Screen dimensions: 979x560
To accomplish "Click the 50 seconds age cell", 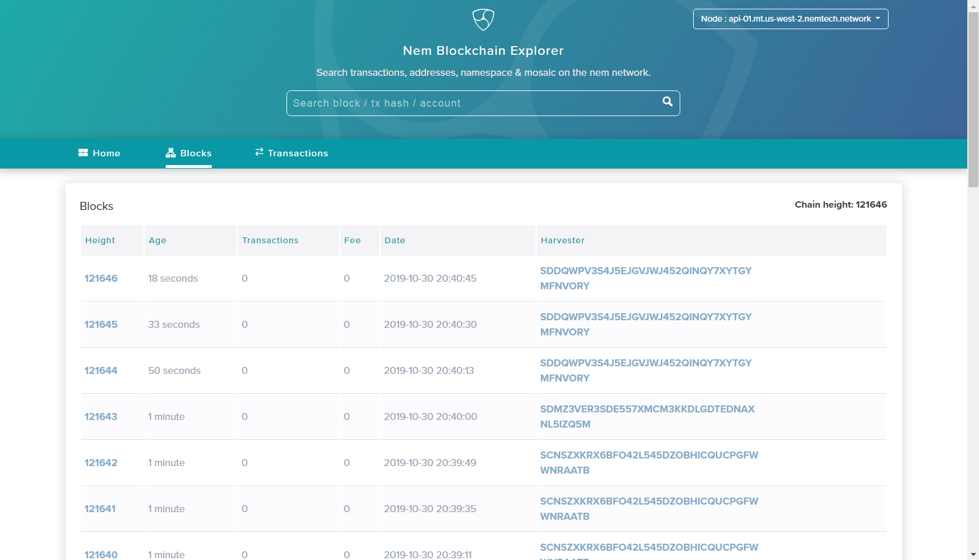I will 174,370.
